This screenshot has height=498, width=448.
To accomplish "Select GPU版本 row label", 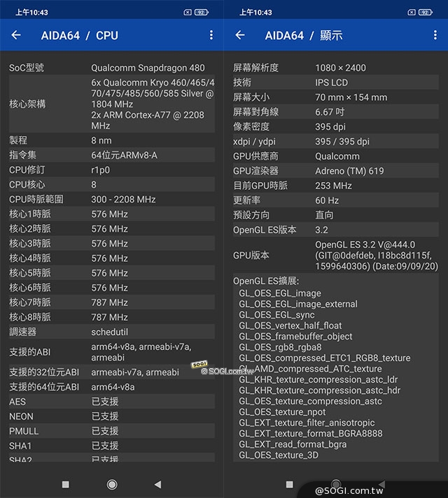I will tap(251, 255).
